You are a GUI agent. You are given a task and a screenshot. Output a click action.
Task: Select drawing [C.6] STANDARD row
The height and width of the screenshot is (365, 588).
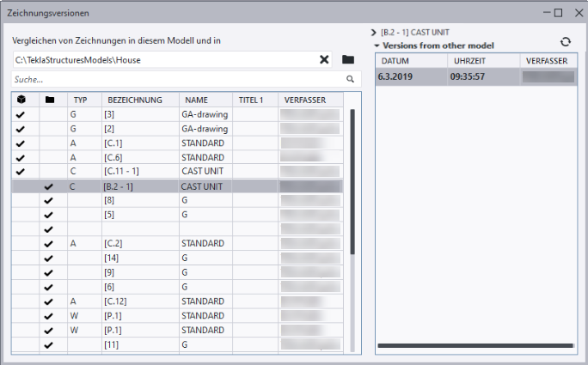coord(177,157)
